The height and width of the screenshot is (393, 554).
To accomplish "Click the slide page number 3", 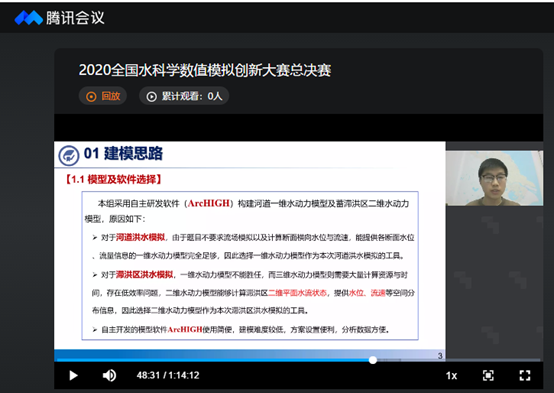I will point(440,356).
